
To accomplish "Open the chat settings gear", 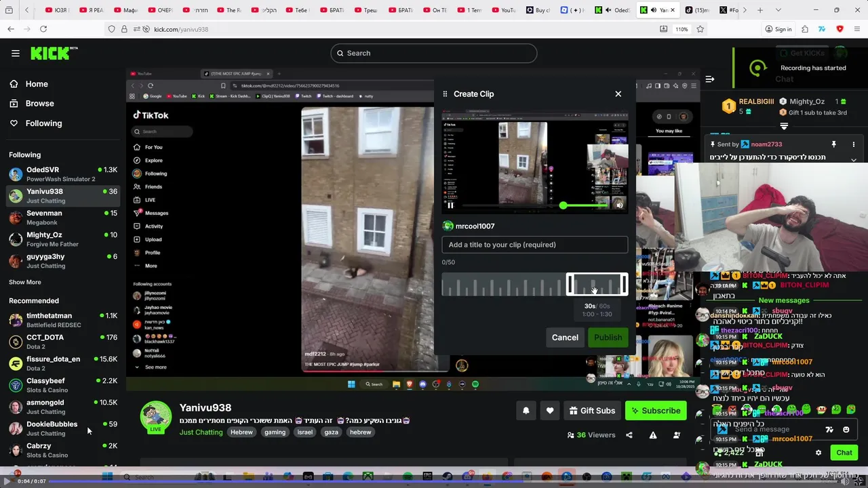I will point(818,452).
